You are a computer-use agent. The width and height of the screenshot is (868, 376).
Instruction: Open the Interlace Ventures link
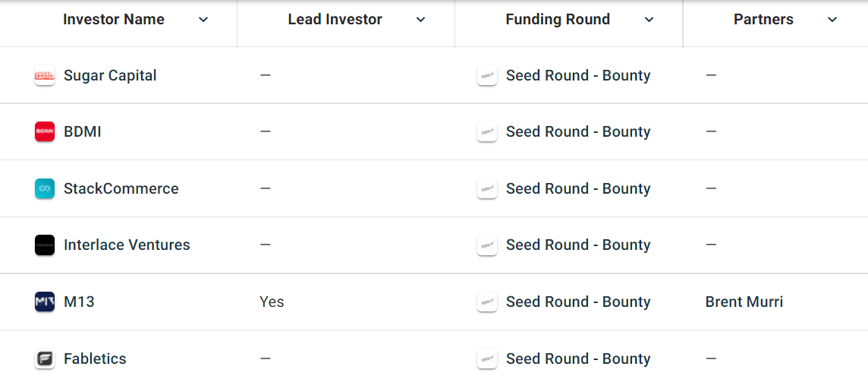click(127, 245)
